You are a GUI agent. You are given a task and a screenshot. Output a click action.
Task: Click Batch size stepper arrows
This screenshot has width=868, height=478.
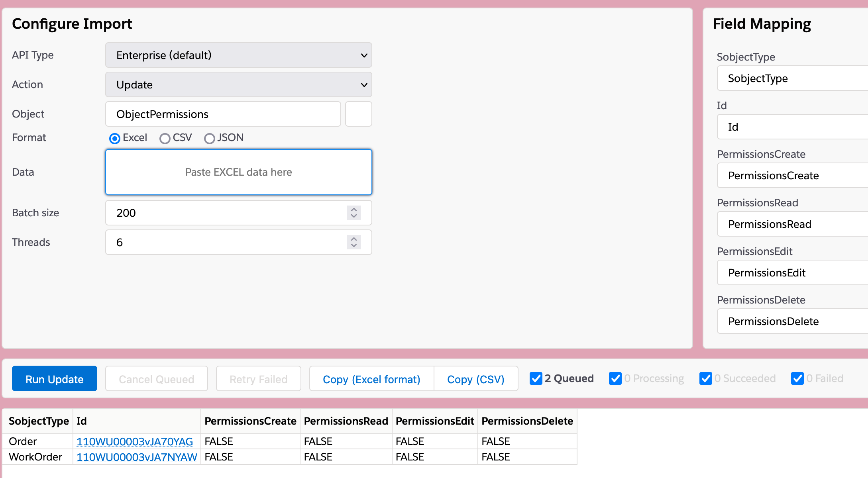pos(353,213)
